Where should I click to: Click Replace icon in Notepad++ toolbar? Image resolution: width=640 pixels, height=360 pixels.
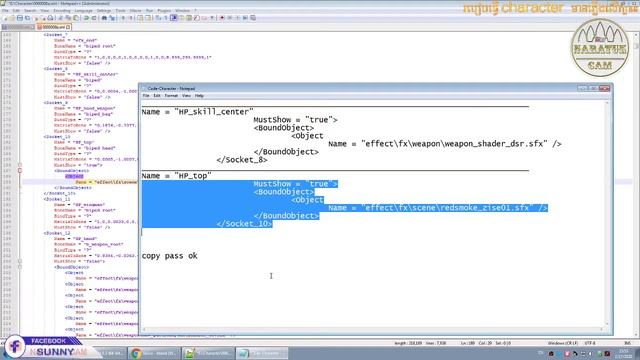pos(112,18)
